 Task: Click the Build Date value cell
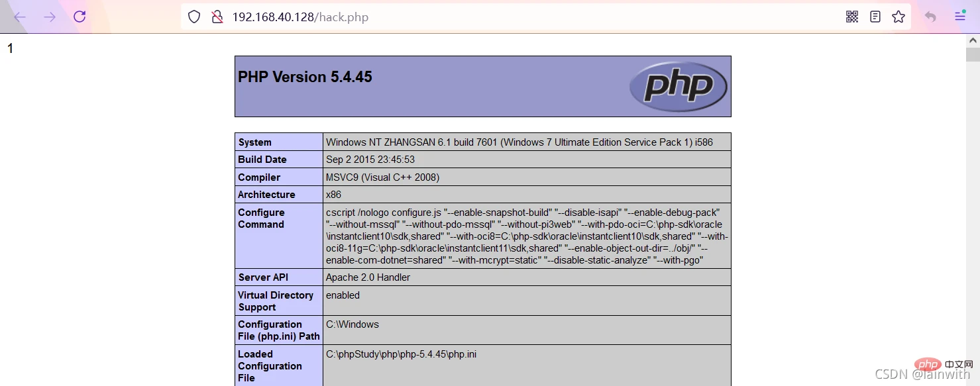370,160
